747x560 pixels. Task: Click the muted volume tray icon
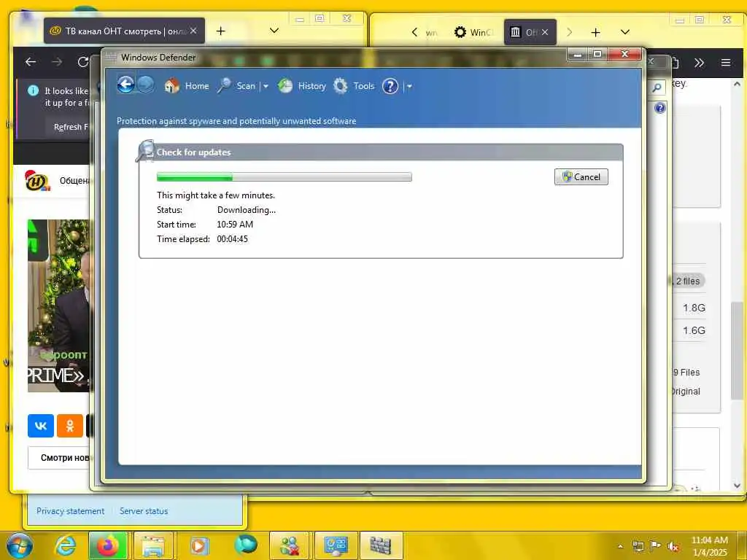[x=673, y=546]
